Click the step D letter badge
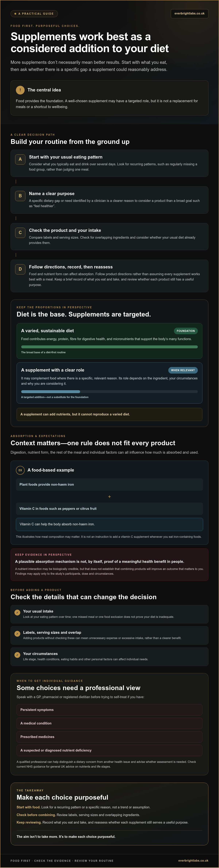Viewport: 219px width, 868px height. [x=20, y=269]
